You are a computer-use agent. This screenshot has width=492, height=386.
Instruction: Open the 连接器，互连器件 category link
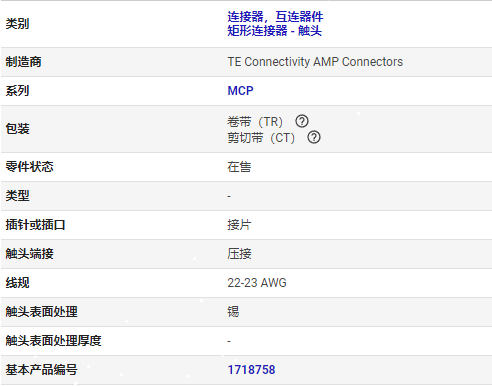click(275, 17)
